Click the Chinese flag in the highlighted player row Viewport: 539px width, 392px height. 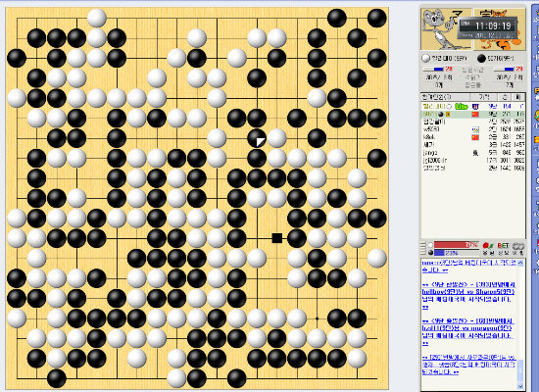point(475,114)
